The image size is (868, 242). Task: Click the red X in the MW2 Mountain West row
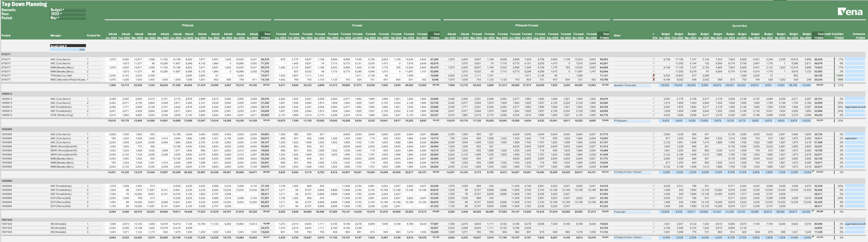tap(654, 80)
